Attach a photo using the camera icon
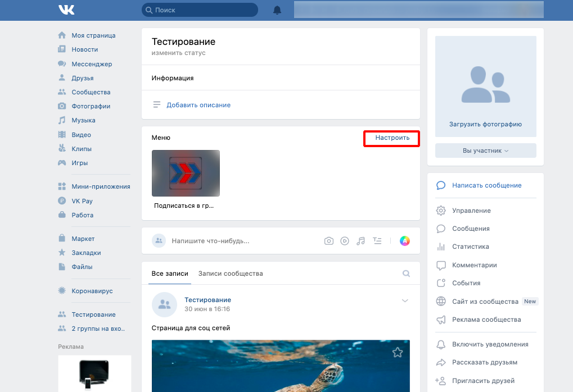Image resolution: width=573 pixels, height=392 pixels. click(329, 241)
